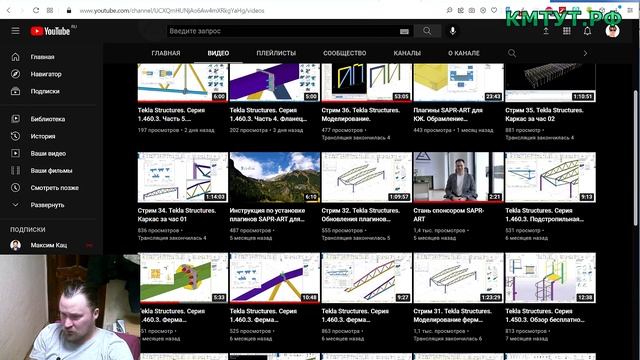Screen dimensions: 640x360
Task: Open title Плагины SAPR-ART для КЖ
Action: click(448, 115)
